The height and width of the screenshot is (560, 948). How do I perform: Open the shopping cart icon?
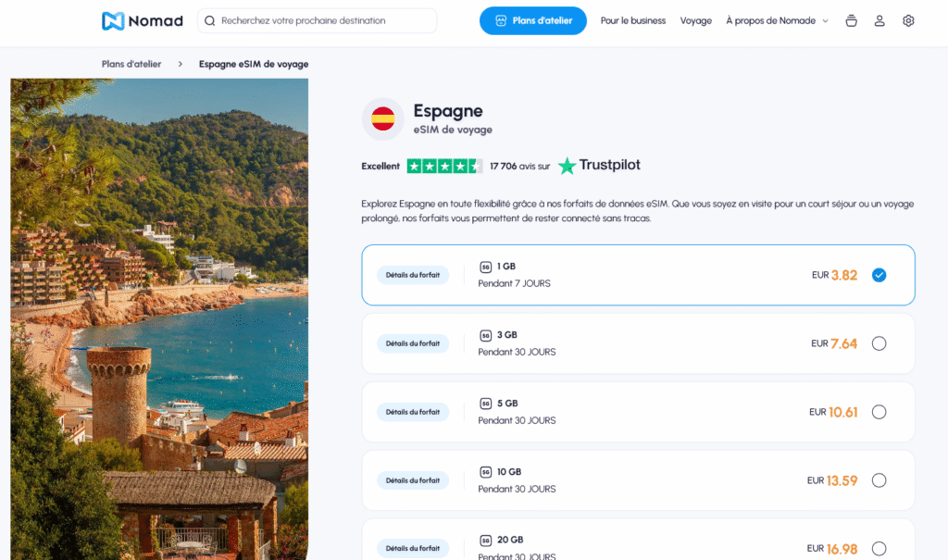coord(851,20)
